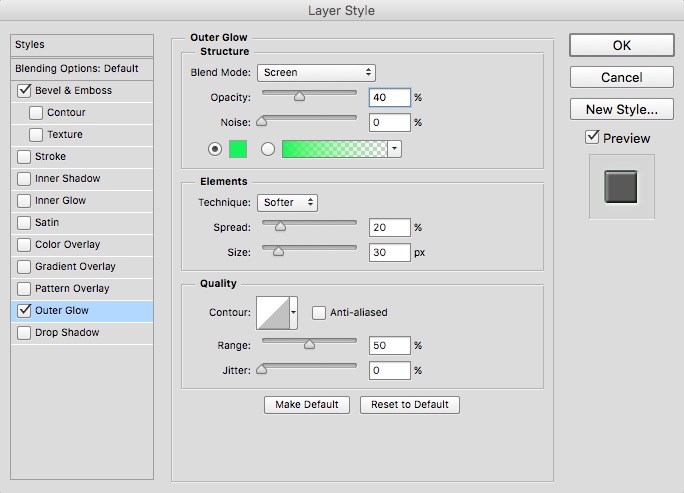
Task: Open the glow gradient picker arrow
Action: 394,149
